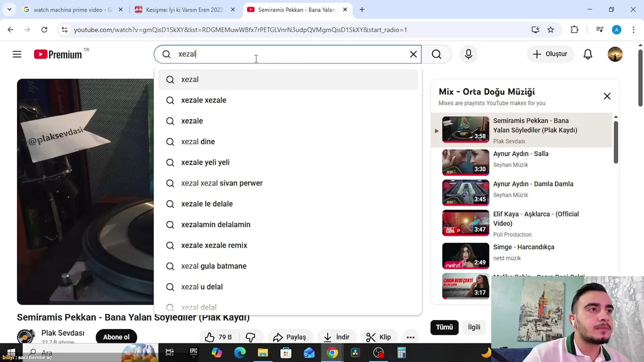Create a clip with the Klip button

pyautogui.click(x=378, y=337)
